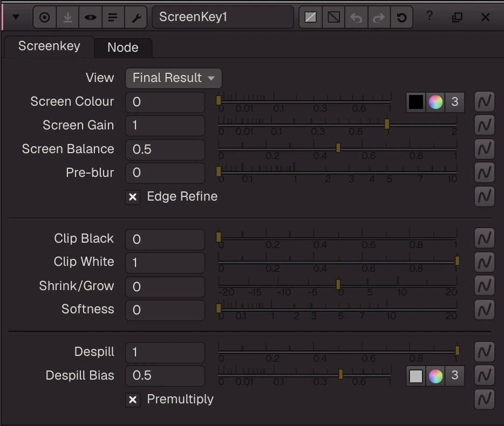This screenshot has width=504, height=426.
Task: Open the View Final Result dropdown
Action: click(174, 78)
